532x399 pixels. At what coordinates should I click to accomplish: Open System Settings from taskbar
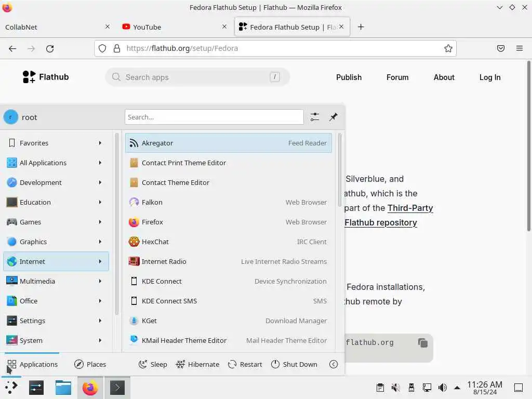36,388
